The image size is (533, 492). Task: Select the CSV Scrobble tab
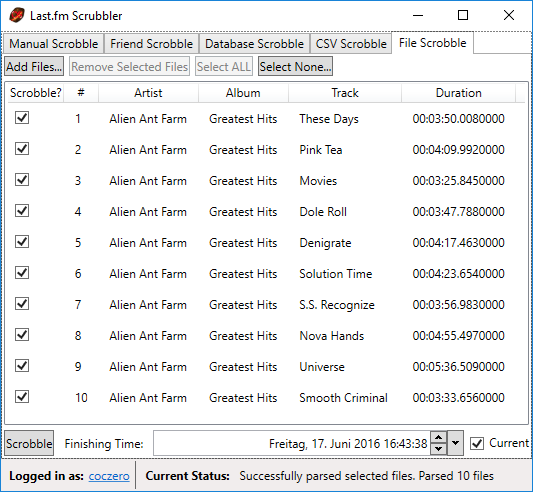click(351, 44)
